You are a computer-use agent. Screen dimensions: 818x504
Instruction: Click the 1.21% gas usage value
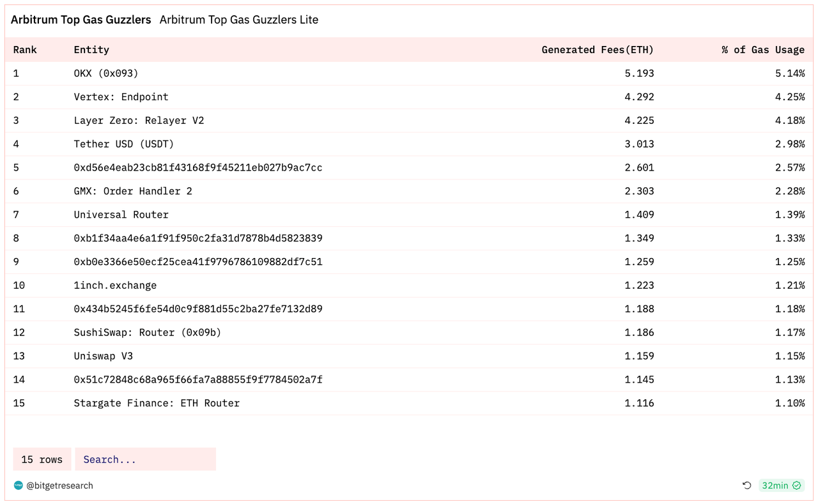(x=790, y=286)
